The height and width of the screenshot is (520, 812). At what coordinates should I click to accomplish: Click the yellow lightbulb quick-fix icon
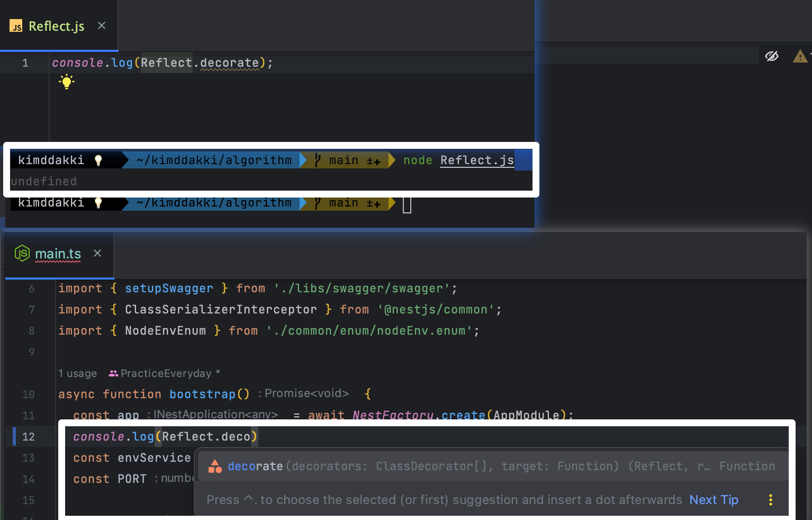pyautogui.click(x=67, y=82)
